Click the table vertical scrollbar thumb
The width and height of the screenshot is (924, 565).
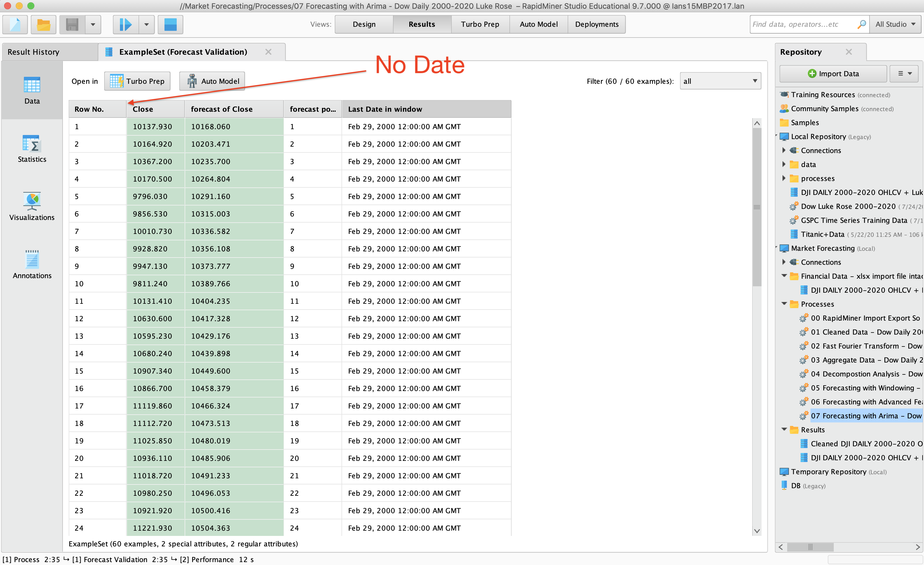pyautogui.click(x=757, y=207)
